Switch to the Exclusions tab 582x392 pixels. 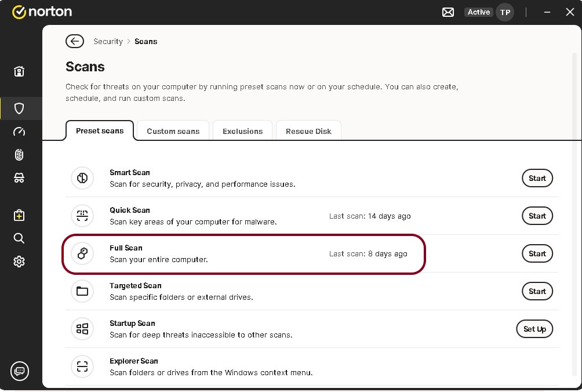pyautogui.click(x=242, y=131)
